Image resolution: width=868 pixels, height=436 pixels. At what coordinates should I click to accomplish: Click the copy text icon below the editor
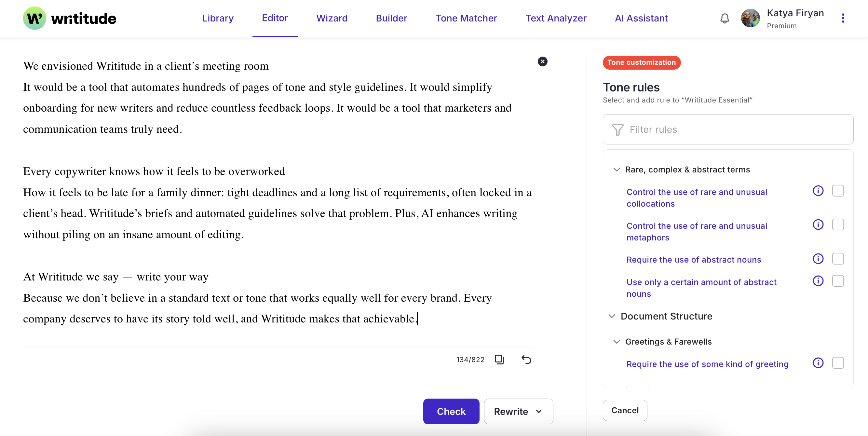click(x=499, y=359)
